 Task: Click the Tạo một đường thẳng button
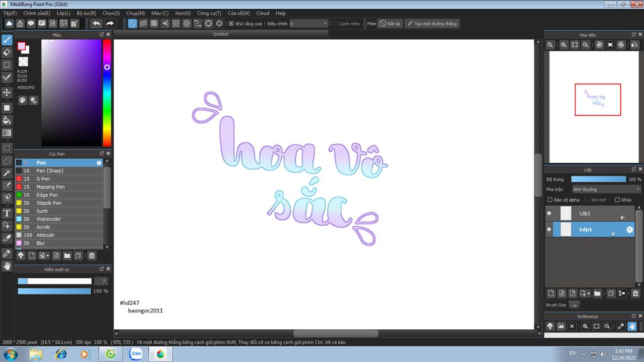pyautogui.click(x=432, y=24)
